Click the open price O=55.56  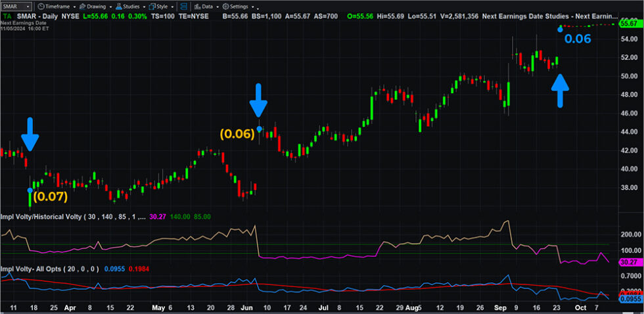click(x=360, y=16)
